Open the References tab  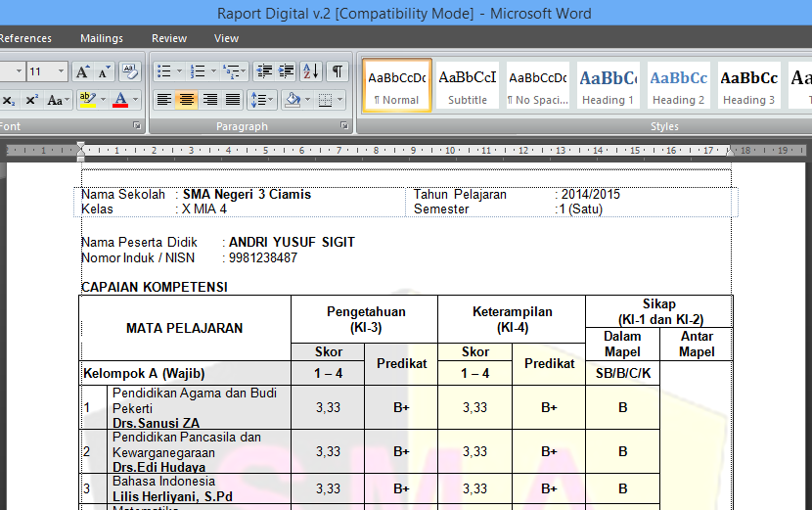(25, 38)
